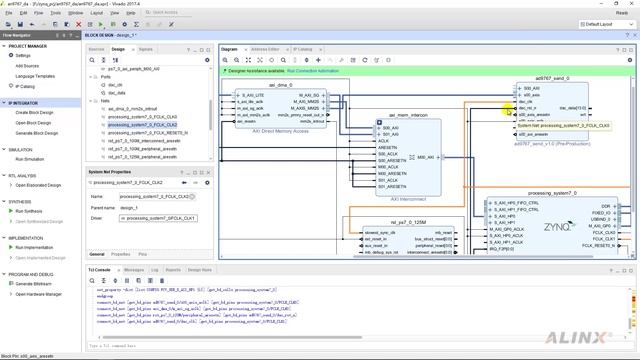Open Settings under Project Manager
Image resolution: width=640 pixels, height=360 pixels.
click(23, 56)
